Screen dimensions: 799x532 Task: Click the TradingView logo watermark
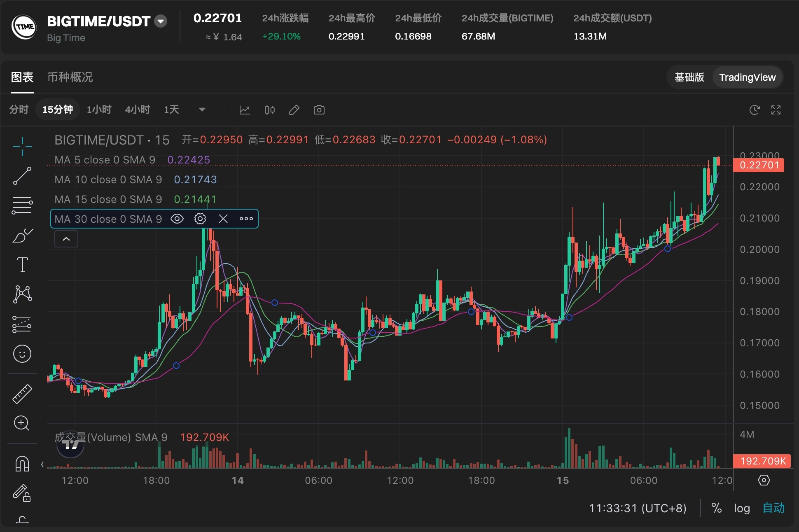tap(70, 445)
